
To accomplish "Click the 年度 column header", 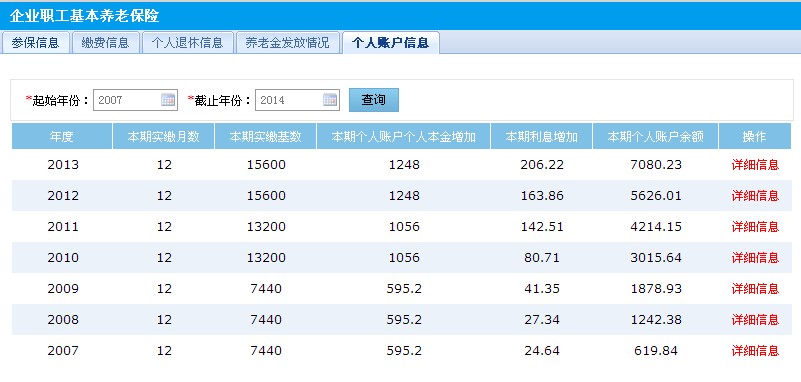I will 62,136.
